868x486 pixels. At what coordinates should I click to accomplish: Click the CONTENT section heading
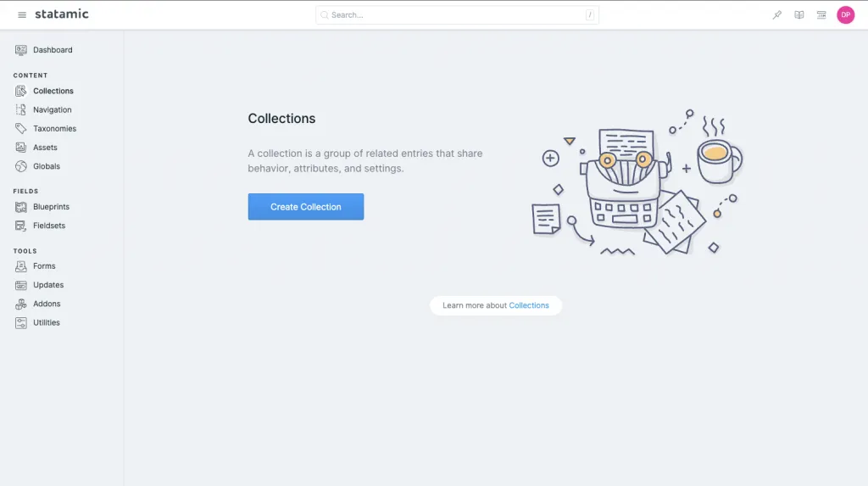tap(31, 75)
